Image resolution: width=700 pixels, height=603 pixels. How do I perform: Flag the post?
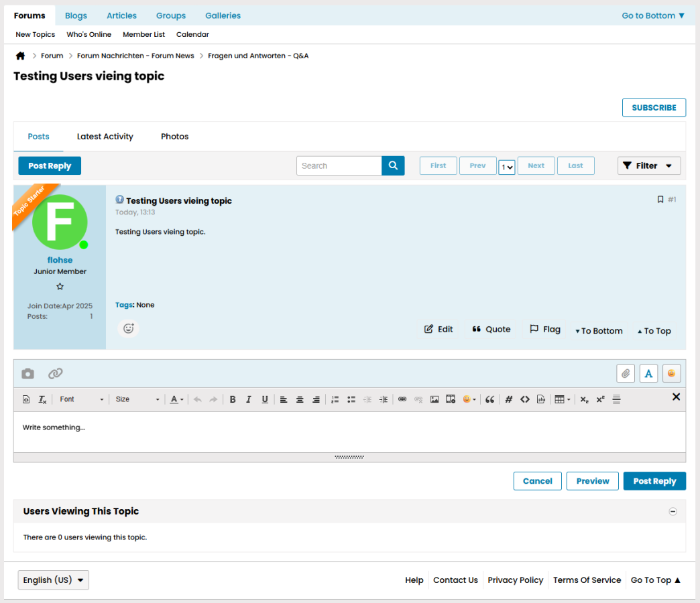click(x=544, y=329)
